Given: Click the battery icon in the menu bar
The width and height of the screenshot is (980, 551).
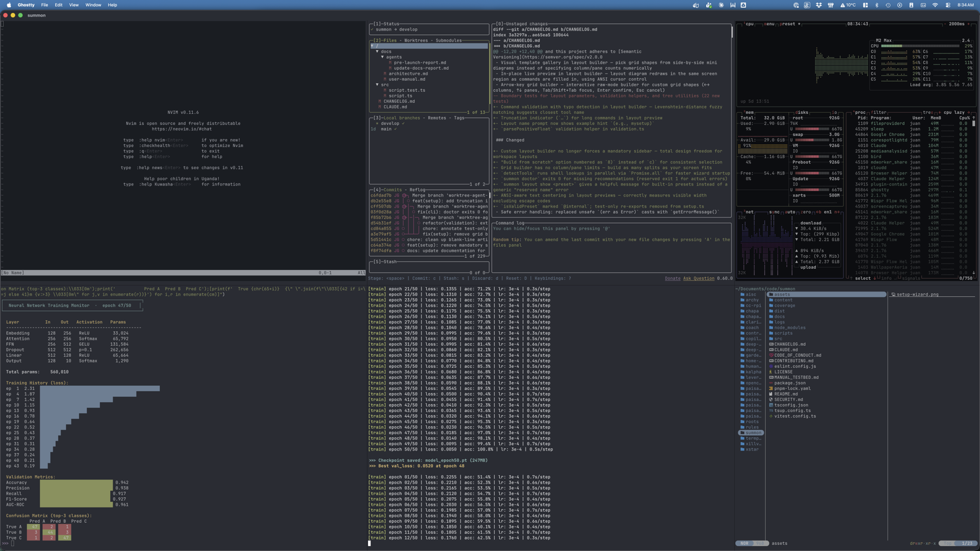Looking at the screenshot, I should pyautogui.click(x=911, y=4).
